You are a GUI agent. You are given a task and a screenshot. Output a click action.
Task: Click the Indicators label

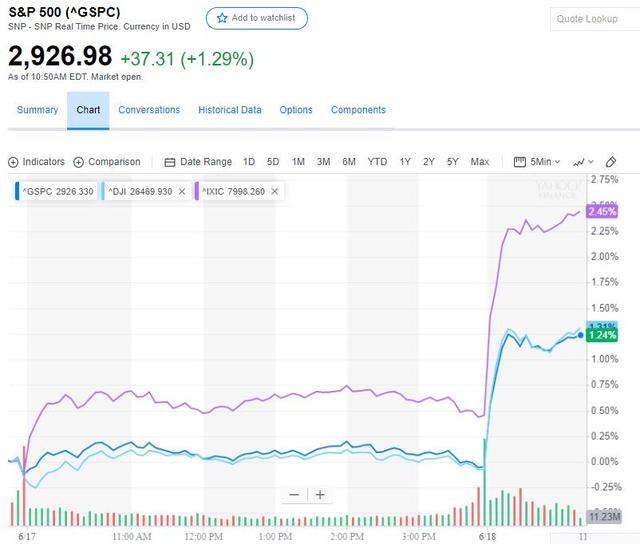[44, 162]
